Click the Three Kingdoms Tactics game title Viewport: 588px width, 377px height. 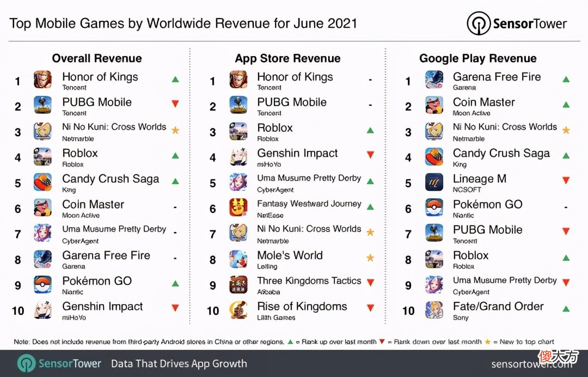pyautogui.click(x=309, y=281)
